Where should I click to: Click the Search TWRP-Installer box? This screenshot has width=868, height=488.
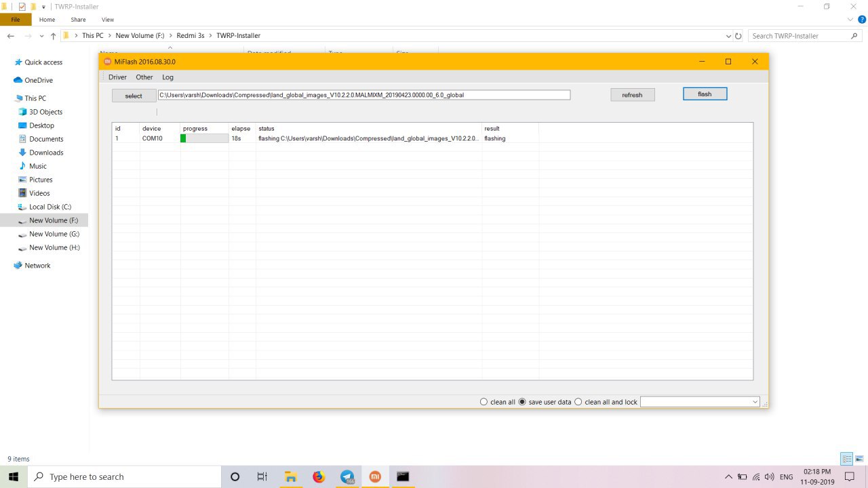click(805, 36)
